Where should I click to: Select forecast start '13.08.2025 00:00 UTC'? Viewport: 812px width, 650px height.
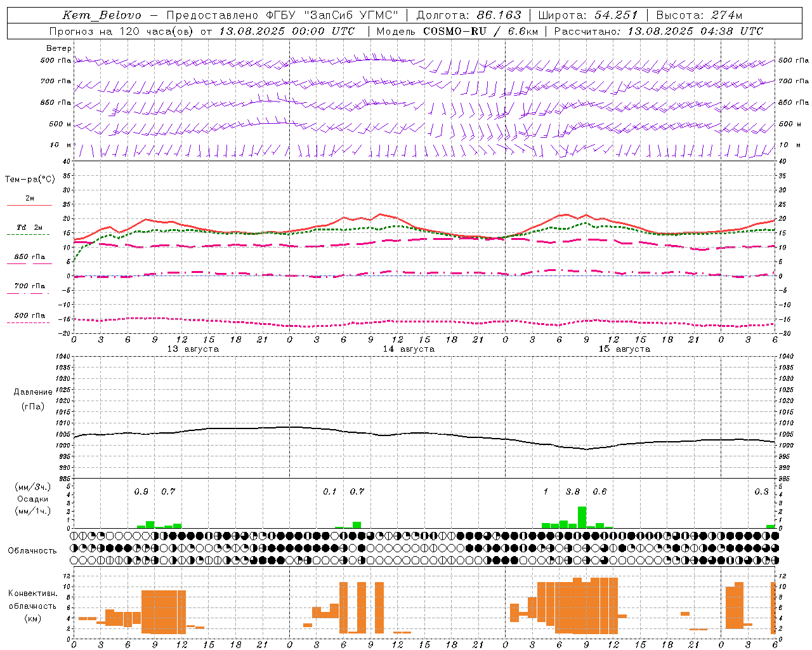point(287,31)
